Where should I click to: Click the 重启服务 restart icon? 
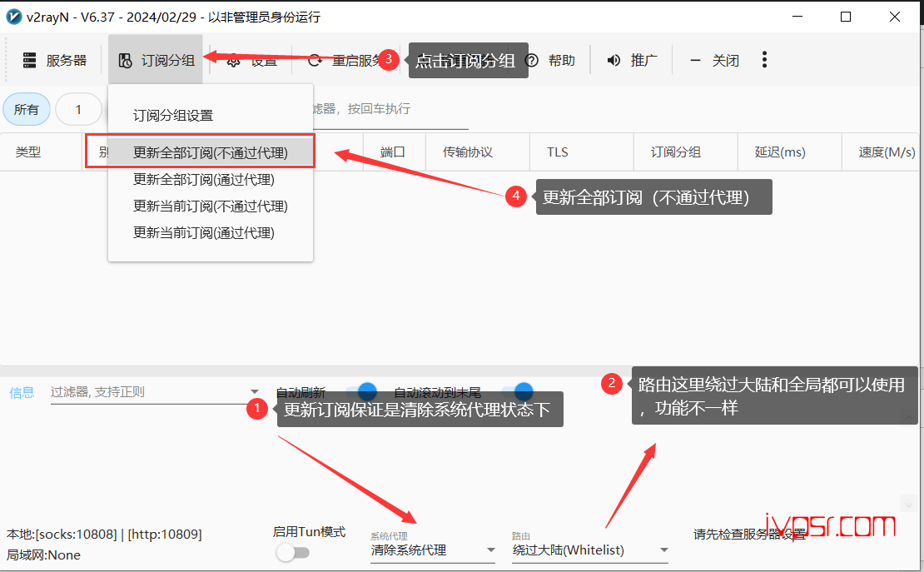pos(315,60)
